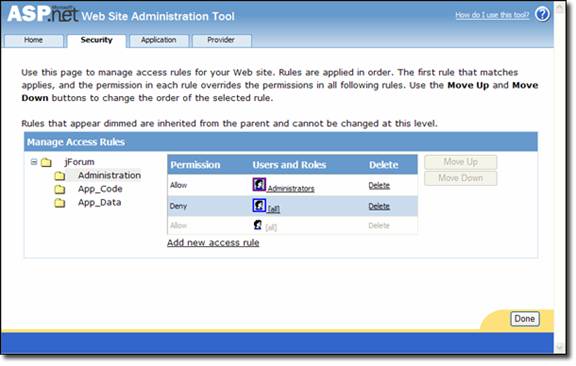This screenshot has height=366, width=576.
Task: Collapse the jForum tree node
Action: 34,162
